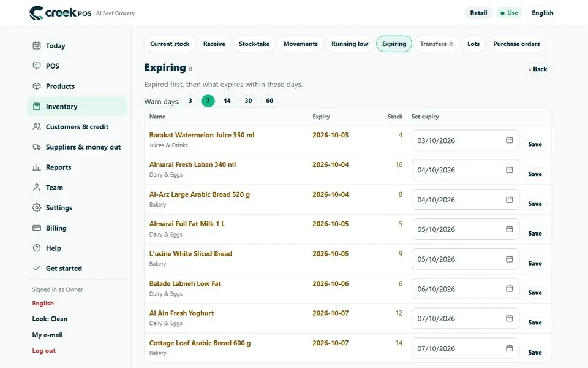Screen dimensions: 588x368
Task: Open date picker icon for Barakat Watermelon Juice
Action: click(x=509, y=140)
